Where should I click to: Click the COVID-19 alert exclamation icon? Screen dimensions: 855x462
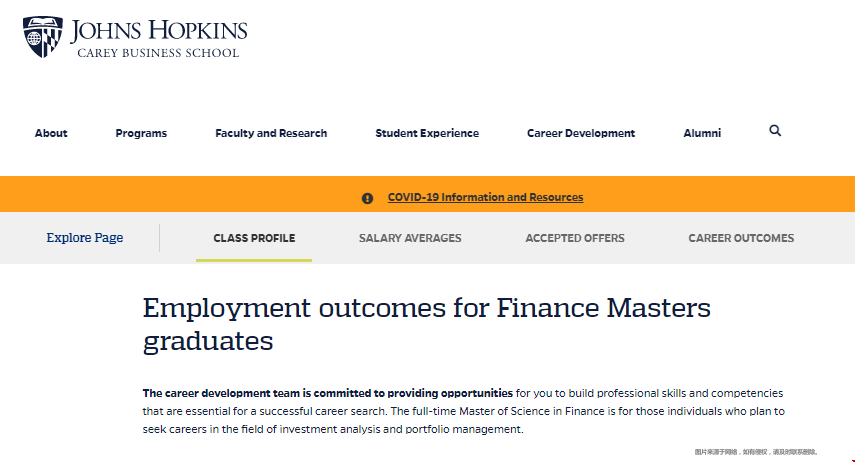pyautogui.click(x=368, y=198)
